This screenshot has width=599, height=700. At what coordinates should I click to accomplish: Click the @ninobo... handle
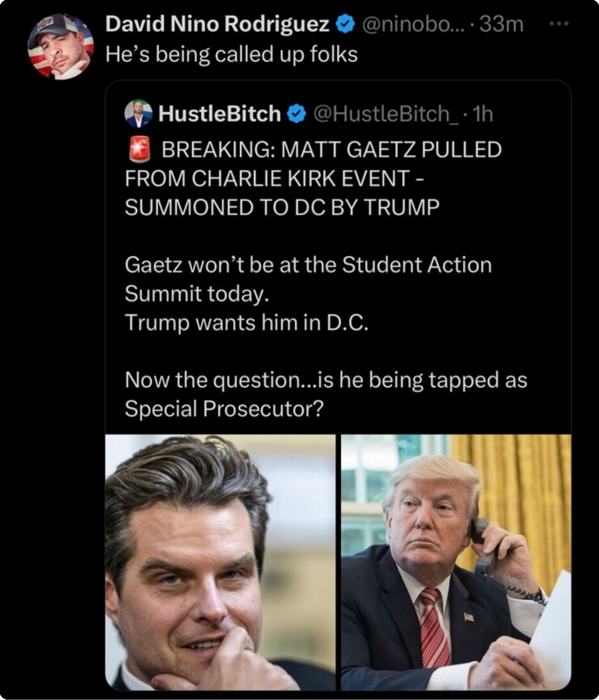click(x=413, y=25)
